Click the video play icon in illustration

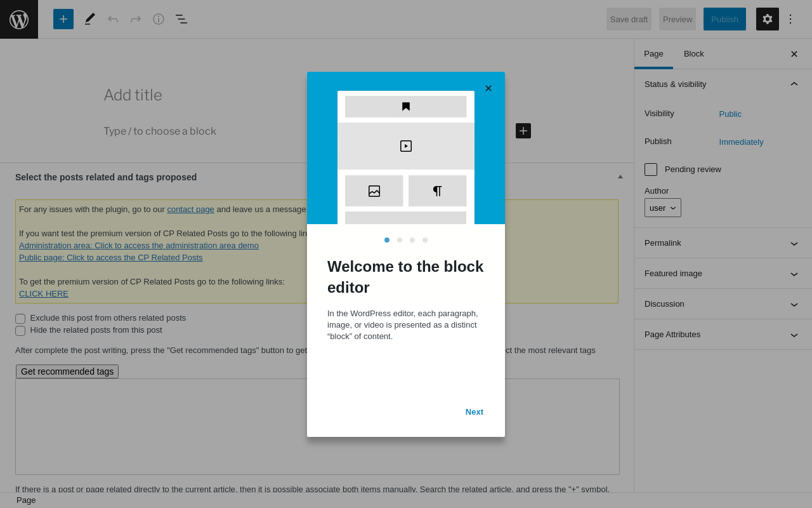pyautogui.click(x=406, y=146)
